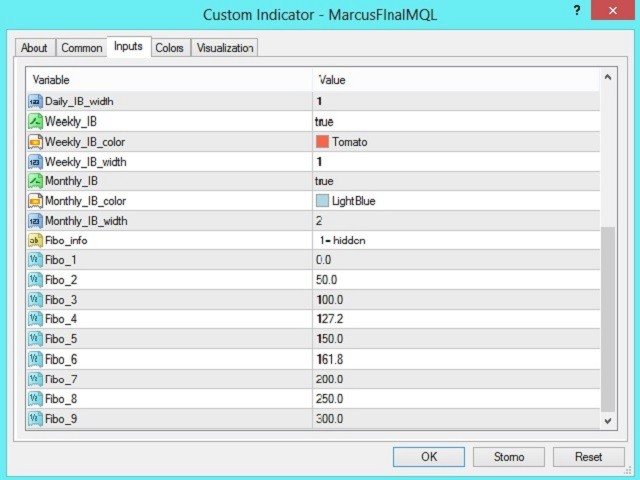Click the help question mark button

pyautogui.click(x=577, y=13)
